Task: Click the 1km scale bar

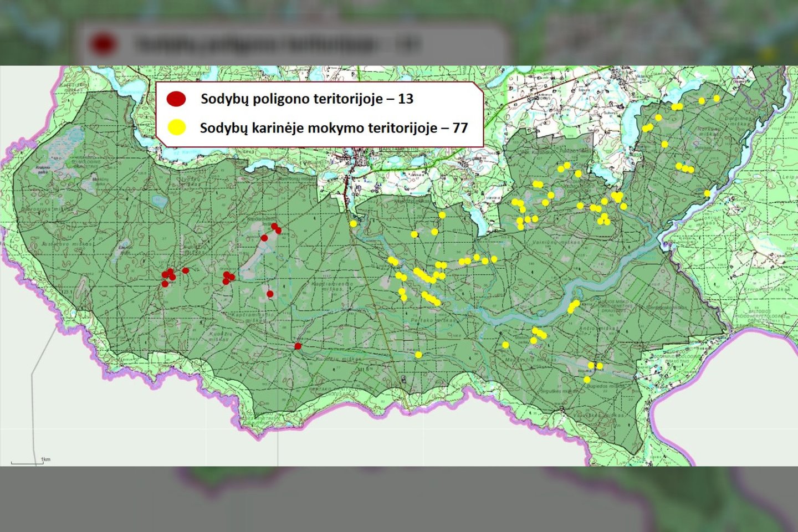Action: pyautogui.click(x=28, y=462)
